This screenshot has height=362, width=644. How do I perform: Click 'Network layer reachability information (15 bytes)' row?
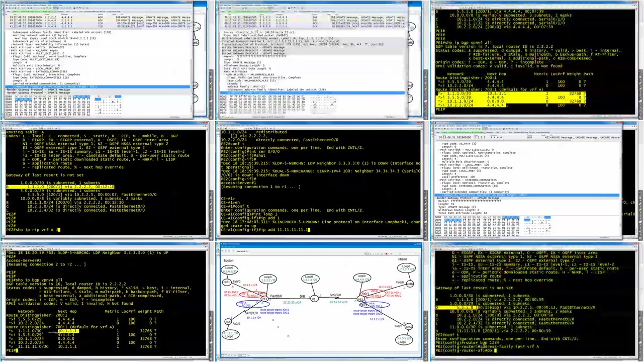(x=50, y=44)
